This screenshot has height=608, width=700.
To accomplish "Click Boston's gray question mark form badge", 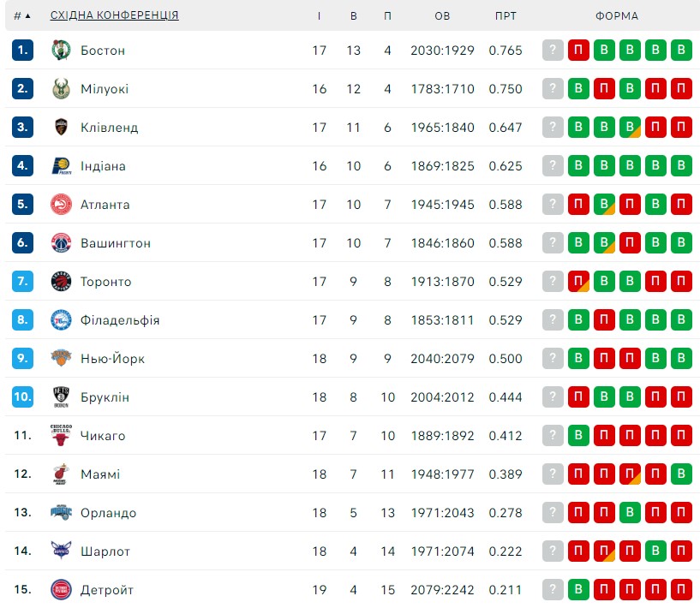I will (553, 50).
